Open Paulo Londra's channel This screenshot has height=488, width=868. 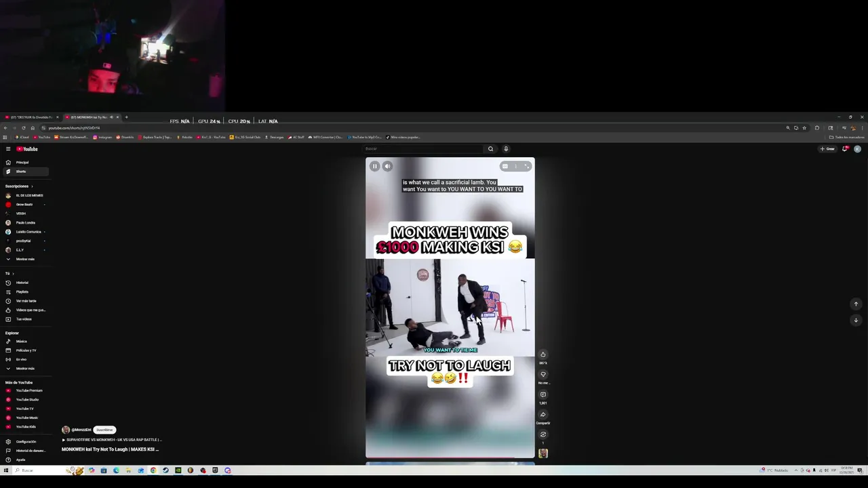[25, 222]
